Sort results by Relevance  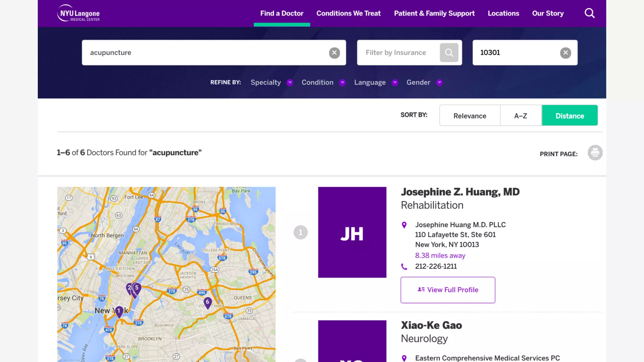[469, 116]
